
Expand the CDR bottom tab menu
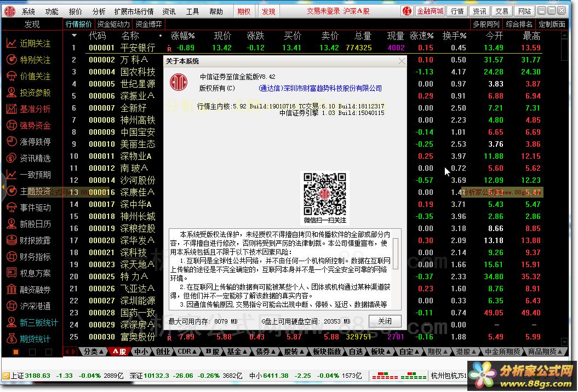(187, 352)
